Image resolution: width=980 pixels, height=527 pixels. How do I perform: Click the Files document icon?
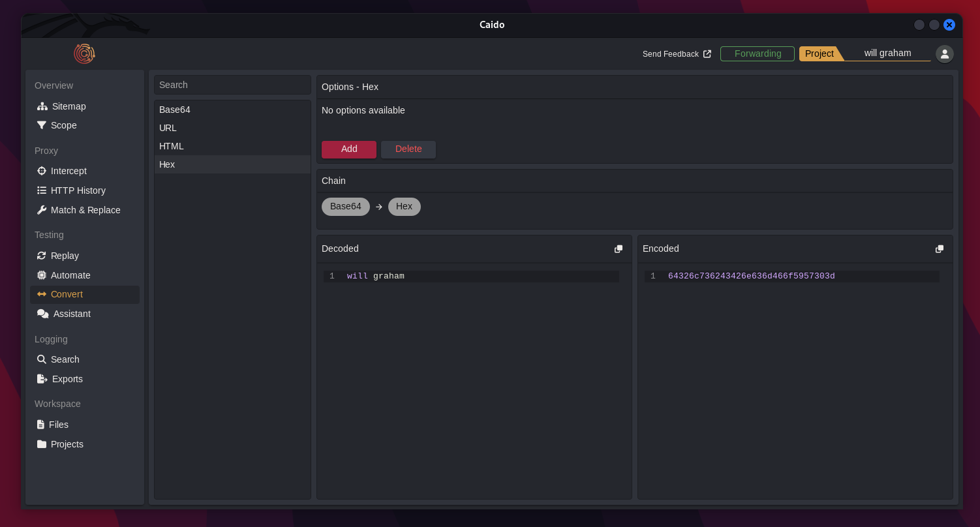pos(41,425)
